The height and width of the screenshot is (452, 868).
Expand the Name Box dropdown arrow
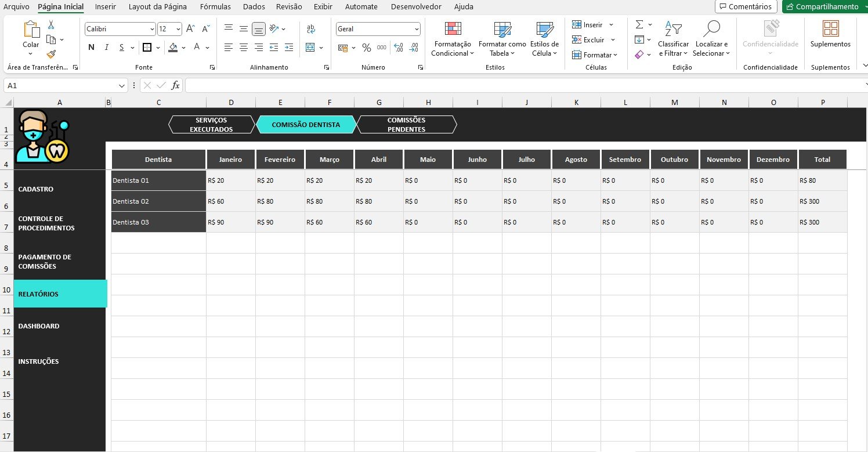click(122, 85)
